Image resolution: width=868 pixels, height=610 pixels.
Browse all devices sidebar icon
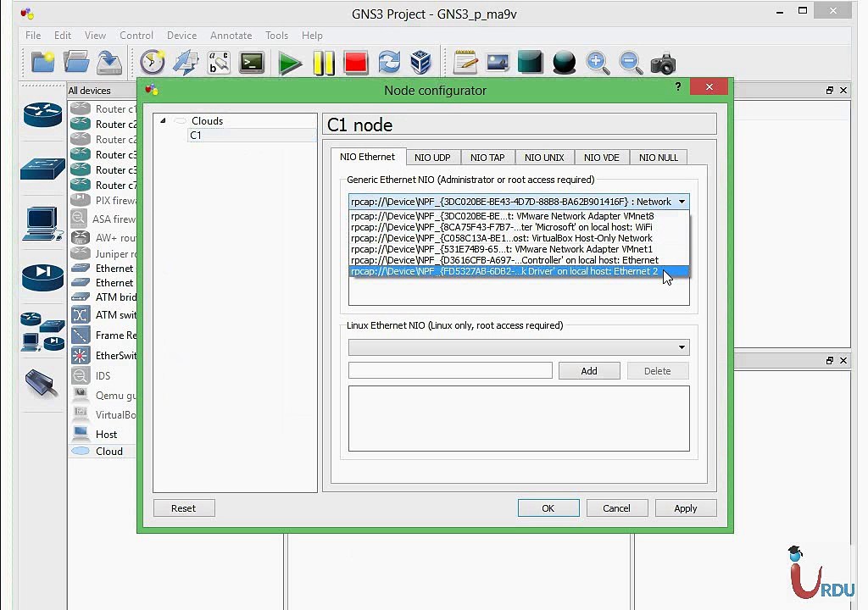click(42, 331)
